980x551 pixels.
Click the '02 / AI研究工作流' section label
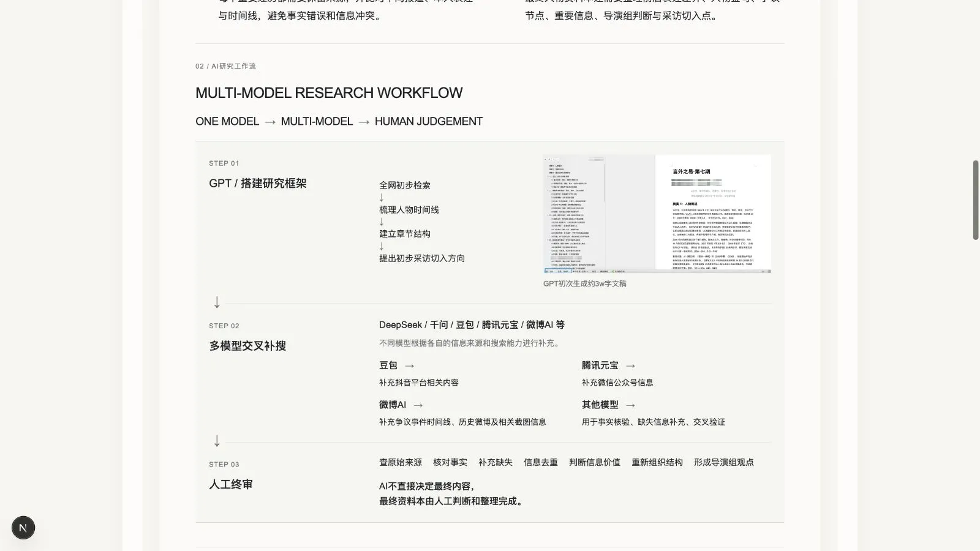(x=225, y=66)
